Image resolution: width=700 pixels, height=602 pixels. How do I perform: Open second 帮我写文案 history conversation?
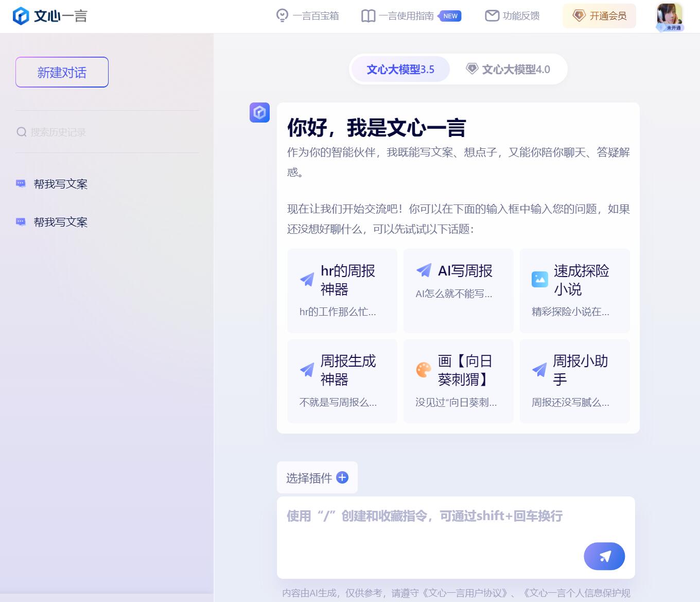(x=61, y=222)
